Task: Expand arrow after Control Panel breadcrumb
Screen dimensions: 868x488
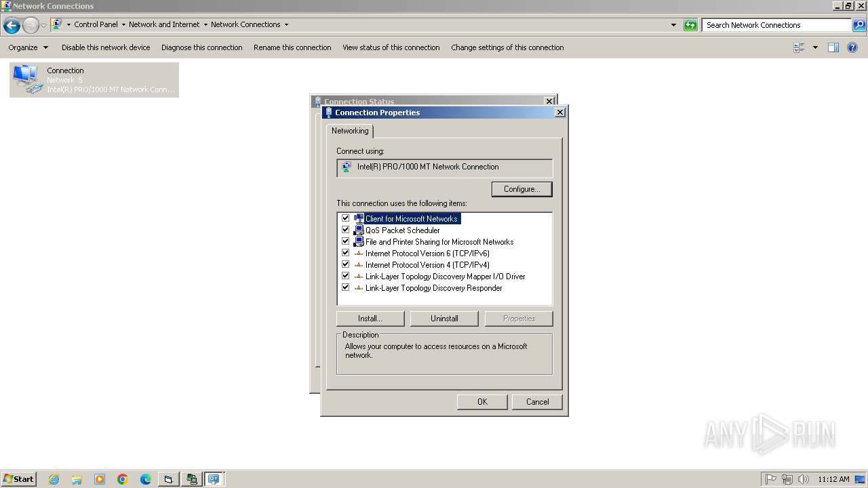Action: (123, 24)
